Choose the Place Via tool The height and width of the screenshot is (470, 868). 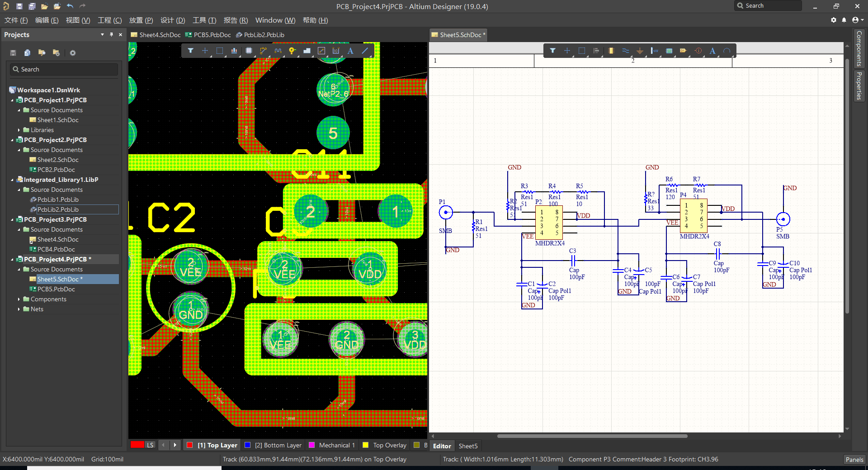292,51
